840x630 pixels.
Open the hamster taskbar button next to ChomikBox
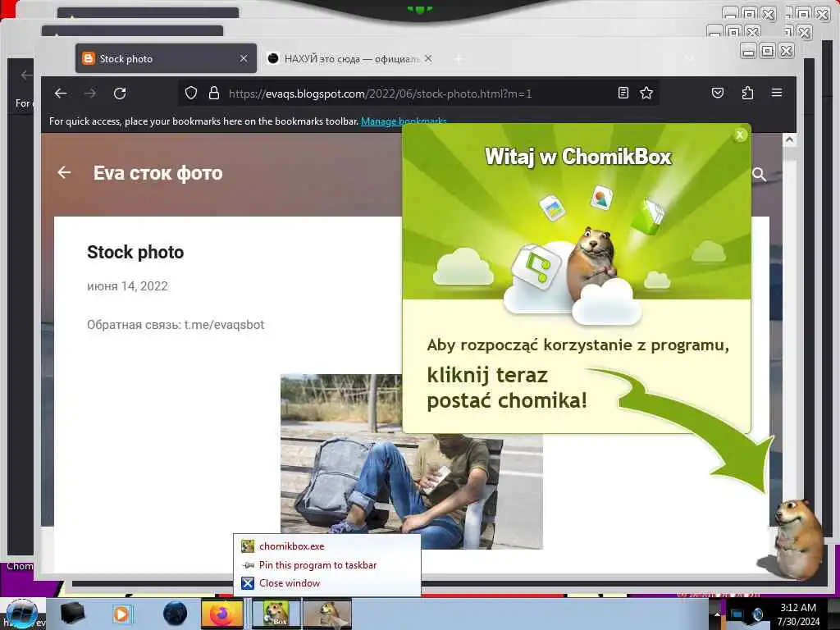pyautogui.click(x=327, y=614)
